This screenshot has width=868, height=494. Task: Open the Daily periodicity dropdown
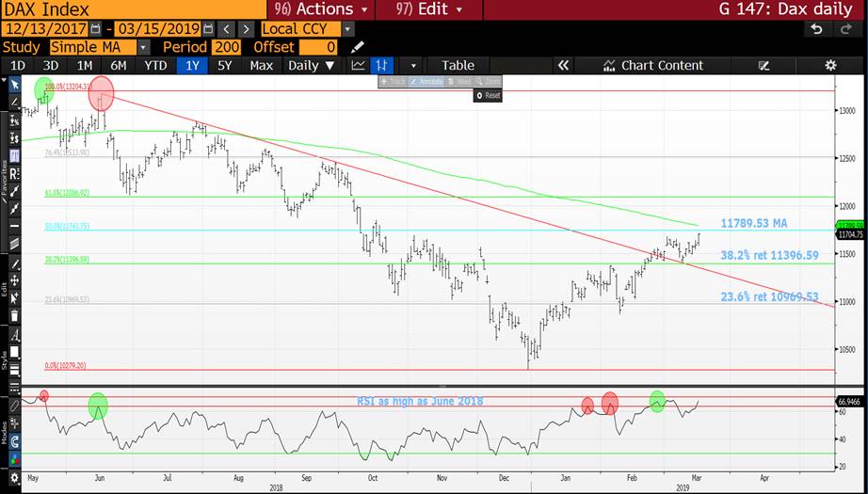(311, 65)
